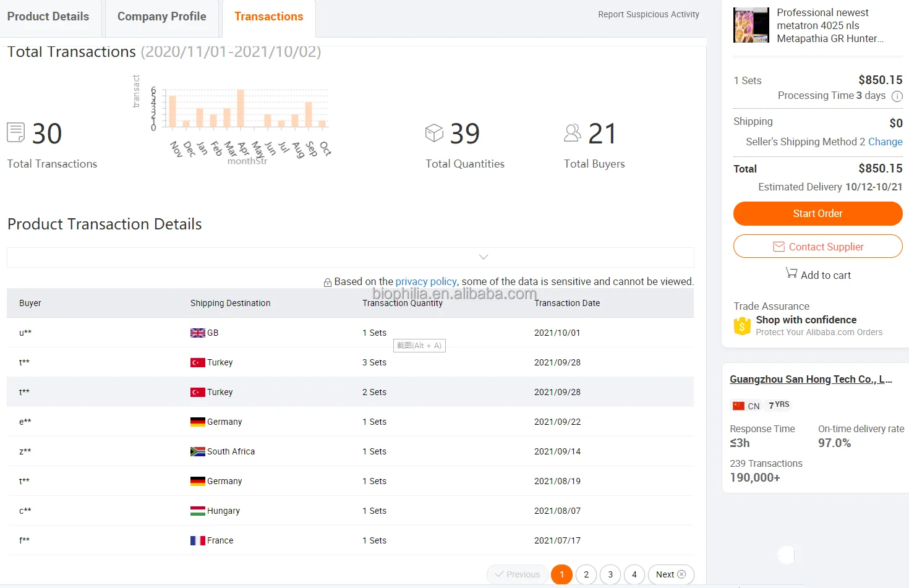909x588 pixels.
Task: Click the product title Professional newest metatron
Action: coord(830,25)
